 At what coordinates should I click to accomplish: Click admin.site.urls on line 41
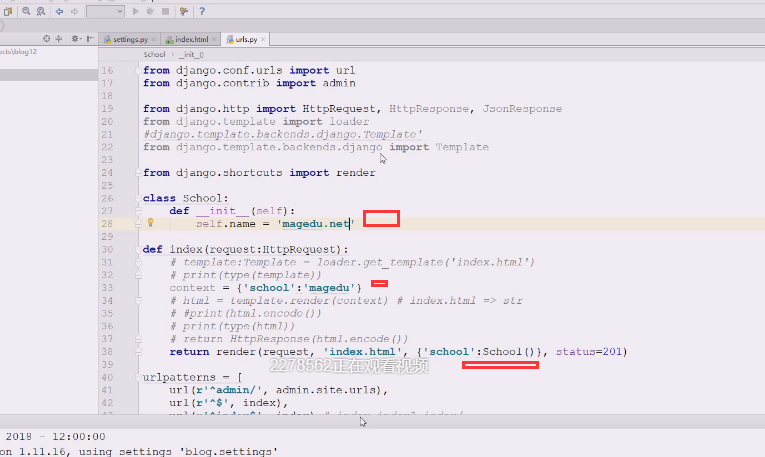click(329, 390)
